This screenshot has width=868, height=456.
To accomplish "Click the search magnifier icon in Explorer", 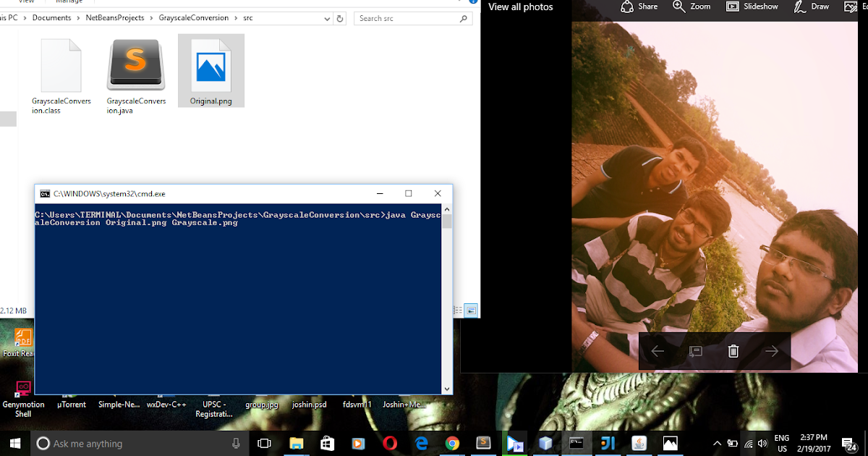I will 464,18.
